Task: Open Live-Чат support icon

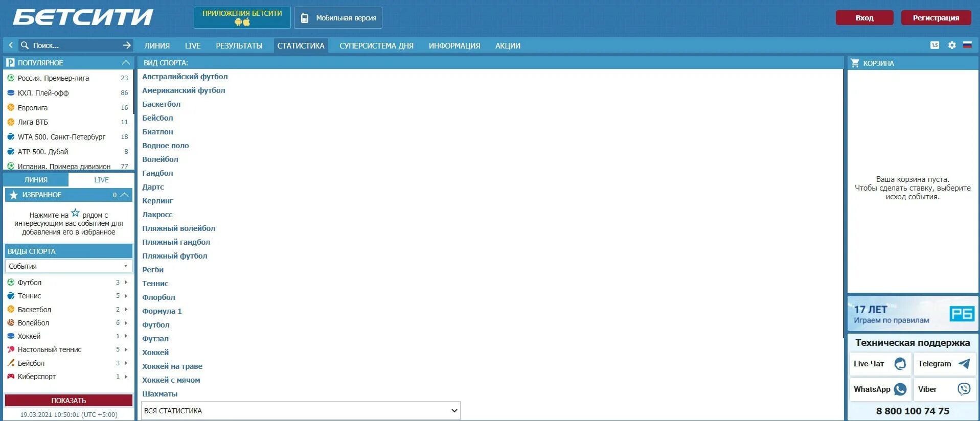Action: pyautogui.click(x=900, y=364)
